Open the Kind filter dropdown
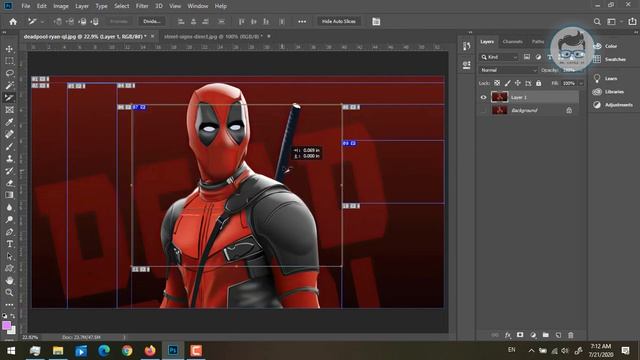 499,57
